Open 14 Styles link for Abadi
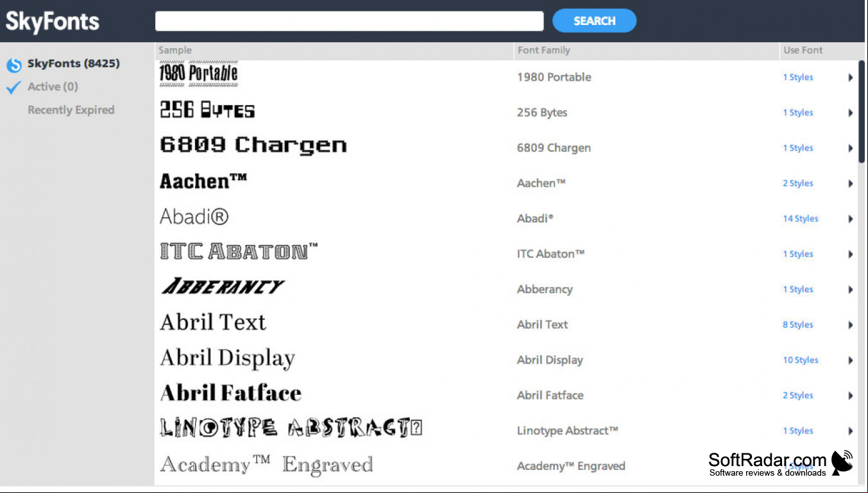 point(800,218)
